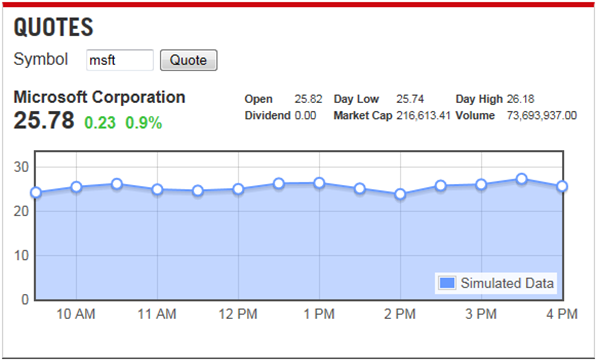Click the Volume value 73,693,937.00
Image resolution: width=597 pixels, height=361 pixels.
(x=541, y=115)
